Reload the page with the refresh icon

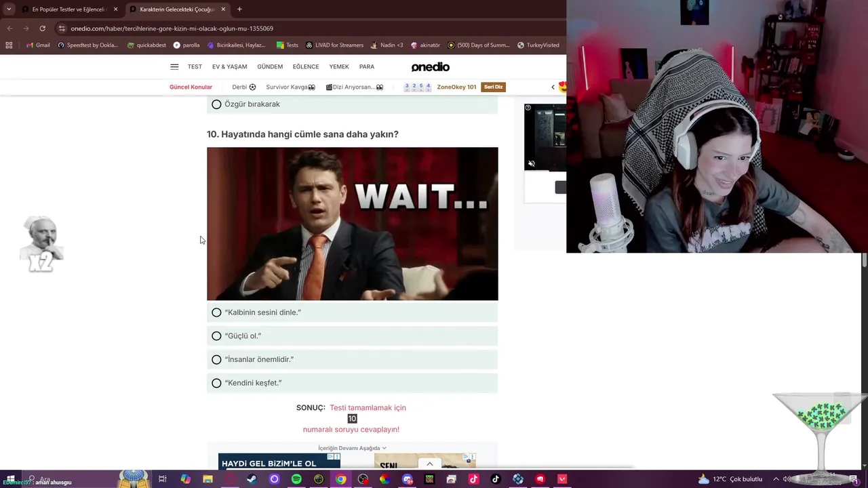tap(42, 28)
